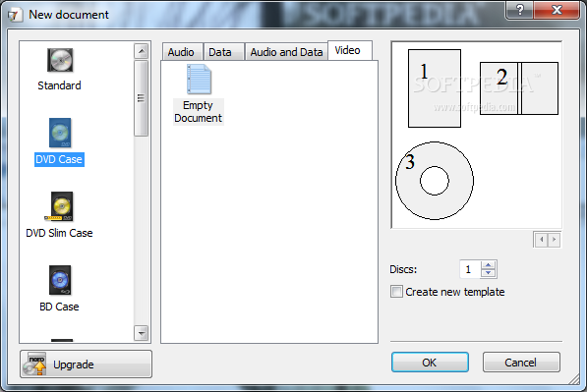The image size is (587, 392).
Task: Click the Standard label text
Action: point(59,85)
